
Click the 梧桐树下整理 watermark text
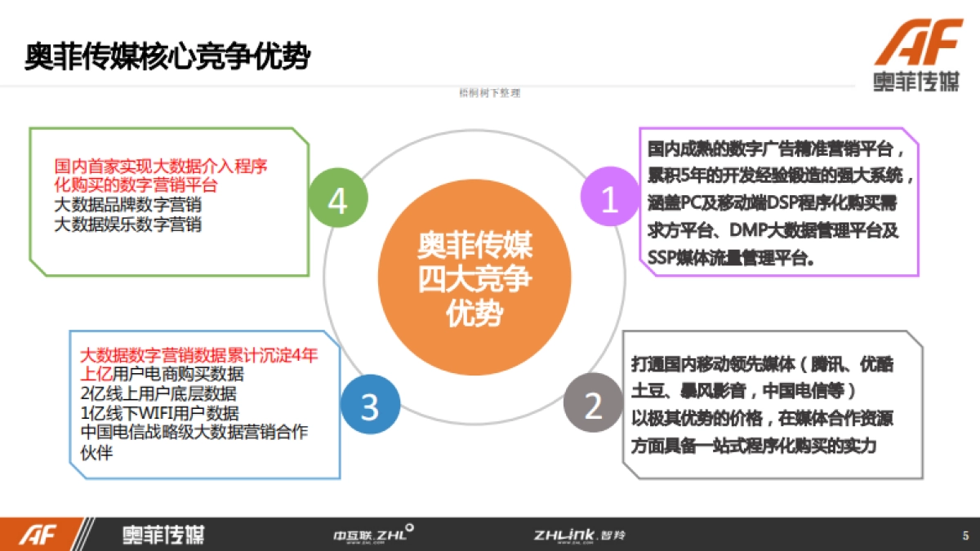tap(489, 92)
